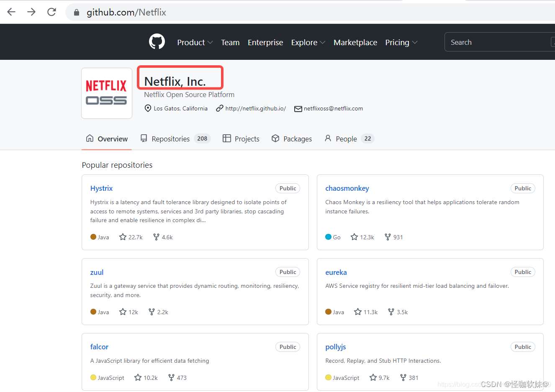Click the Hystrix star count icon

123,237
